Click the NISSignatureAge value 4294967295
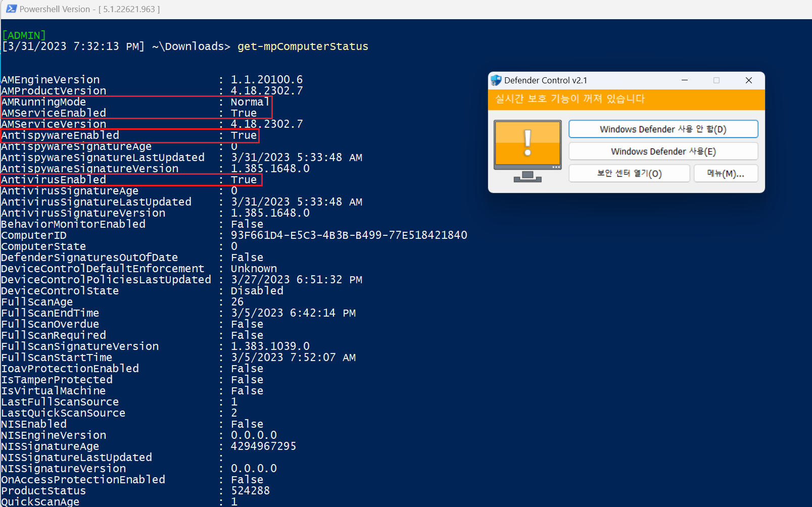Screen dimensions: 812x507 tap(264, 446)
